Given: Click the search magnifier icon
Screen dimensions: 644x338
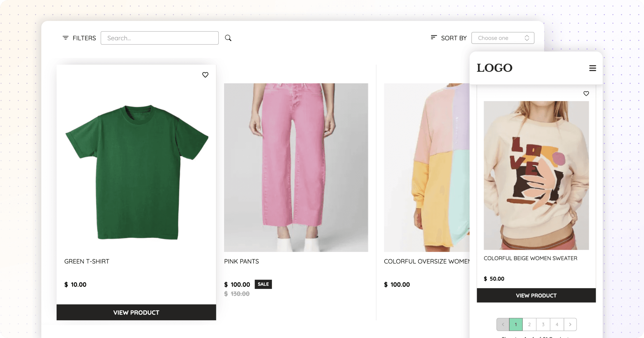Looking at the screenshot, I should coord(228,38).
